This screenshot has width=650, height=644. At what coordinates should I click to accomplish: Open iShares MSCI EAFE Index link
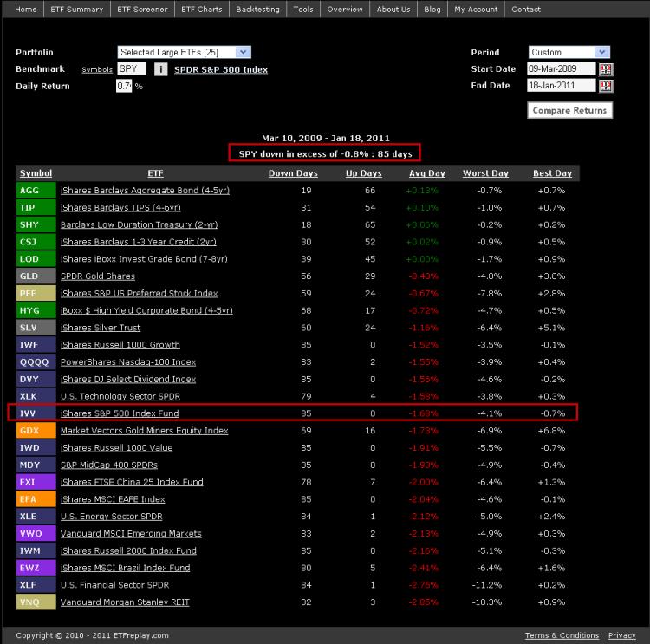113,499
